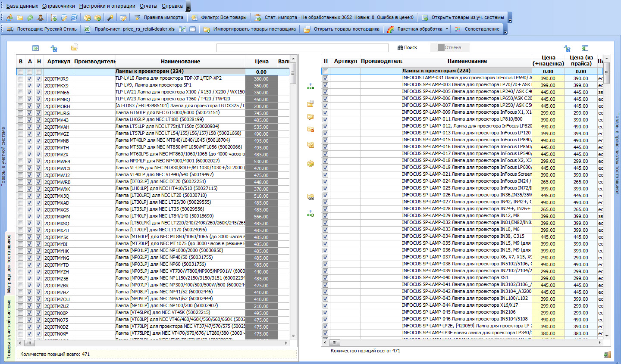
Task: Toggle right table checkbox for INFOCUS LAMP-031
Action: (x=325, y=78)
